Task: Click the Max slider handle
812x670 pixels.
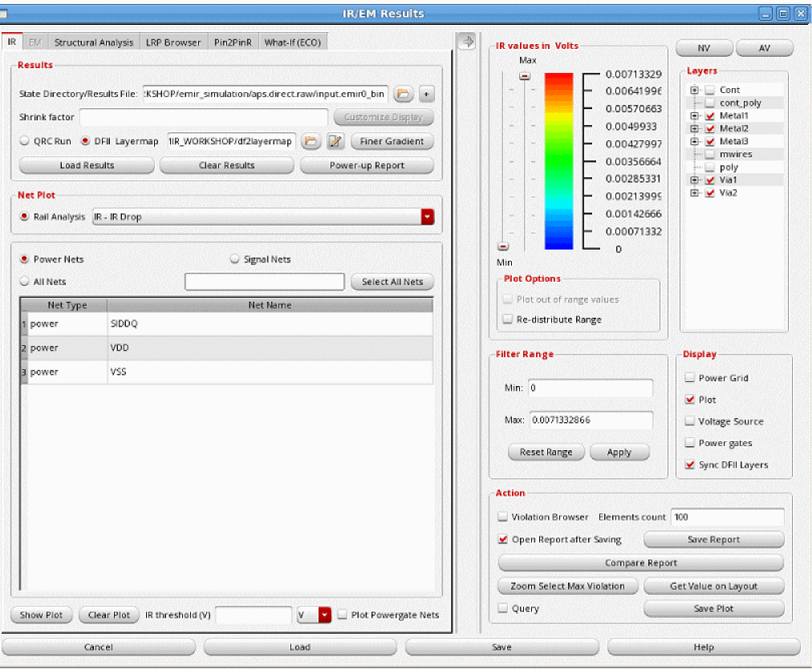Action: tap(525, 75)
